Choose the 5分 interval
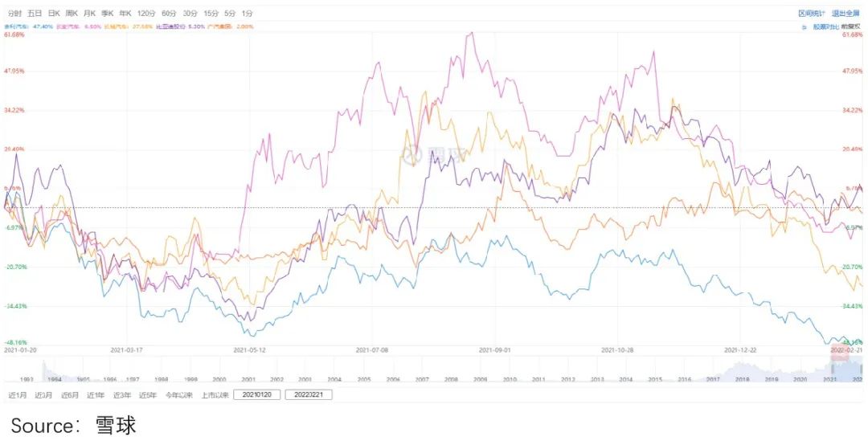Image resolution: width=868 pixels, height=445 pixels. (230, 14)
